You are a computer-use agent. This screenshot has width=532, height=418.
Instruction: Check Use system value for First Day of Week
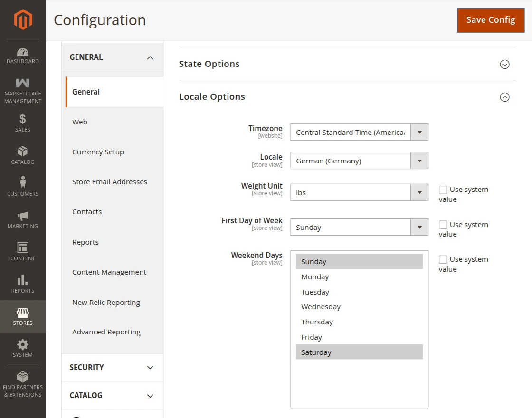coord(443,225)
